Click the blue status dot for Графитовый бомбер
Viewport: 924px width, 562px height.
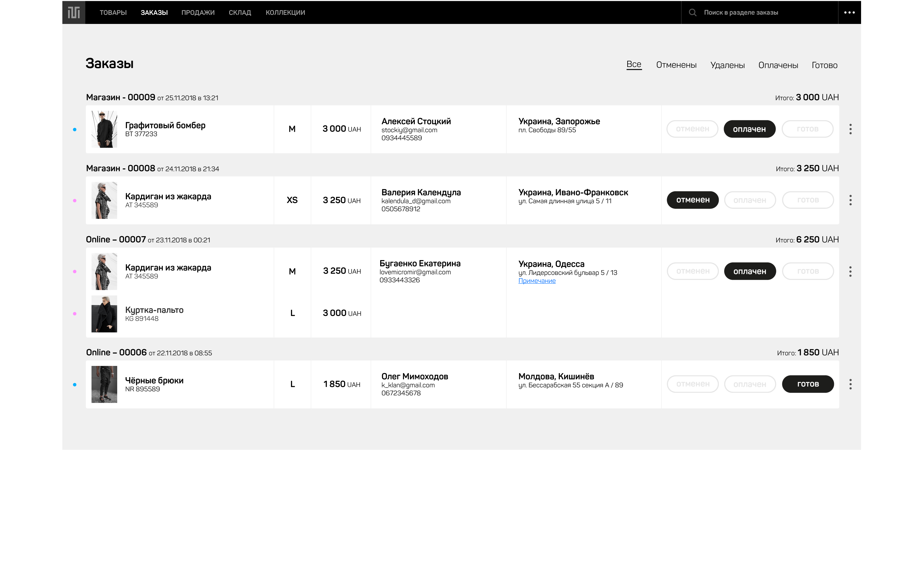tap(75, 130)
